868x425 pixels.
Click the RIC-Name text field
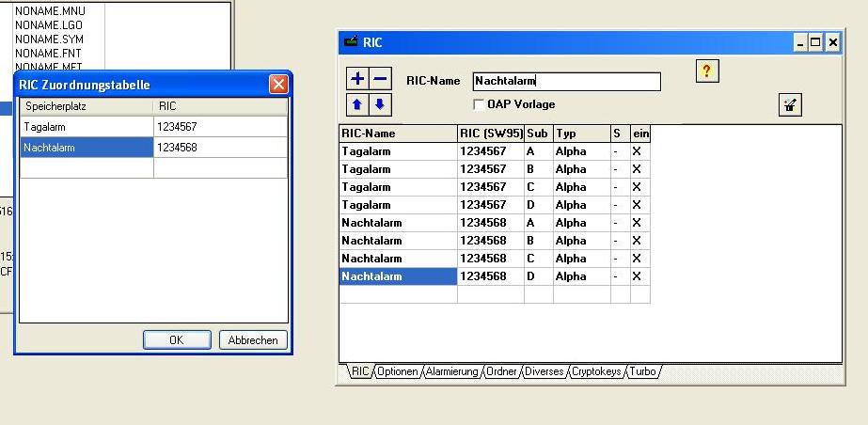point(566,82)
